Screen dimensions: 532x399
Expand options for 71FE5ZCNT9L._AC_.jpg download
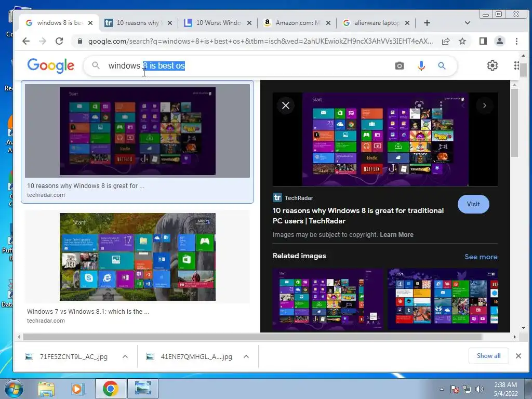125,356
